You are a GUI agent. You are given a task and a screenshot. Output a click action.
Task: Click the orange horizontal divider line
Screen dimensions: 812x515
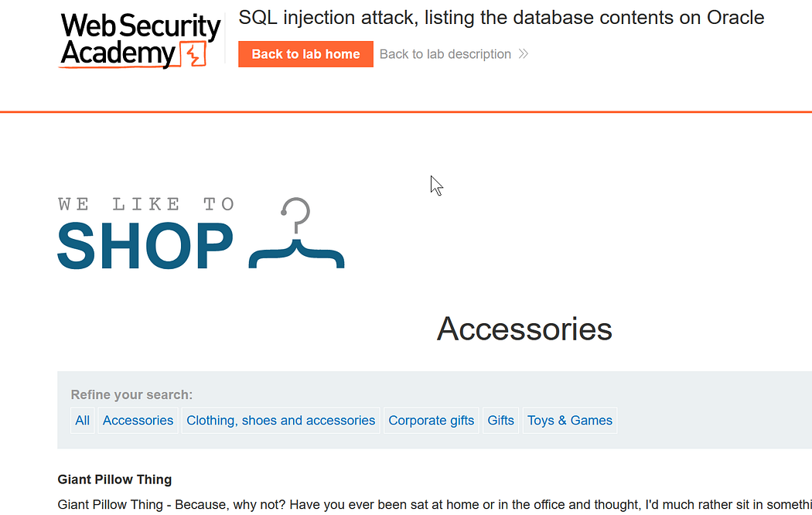click(406, 112)
